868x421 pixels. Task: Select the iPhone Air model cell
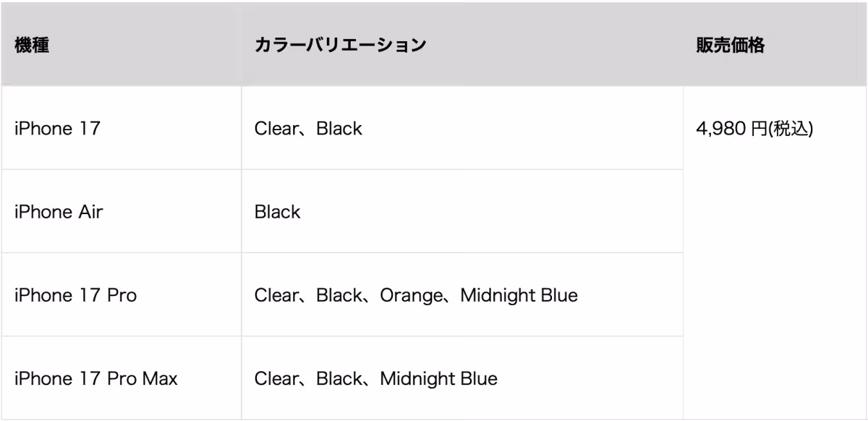pyautogui.click(x=59, y=213)
